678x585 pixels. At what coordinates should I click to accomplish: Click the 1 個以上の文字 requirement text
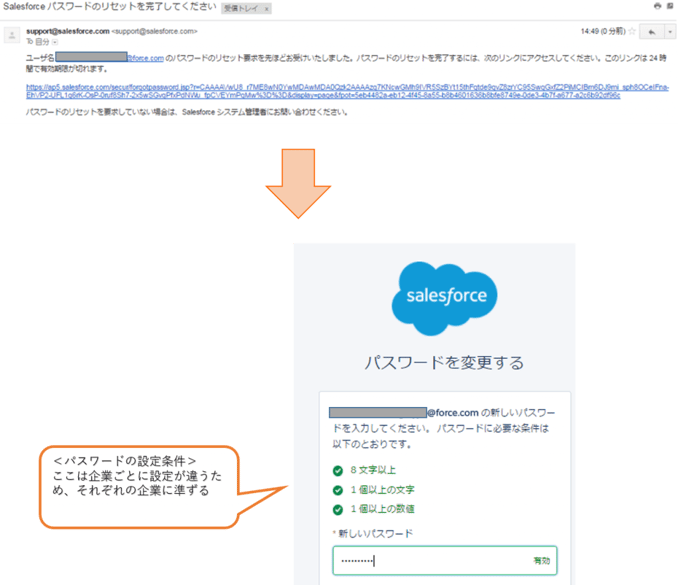point(382,490)
